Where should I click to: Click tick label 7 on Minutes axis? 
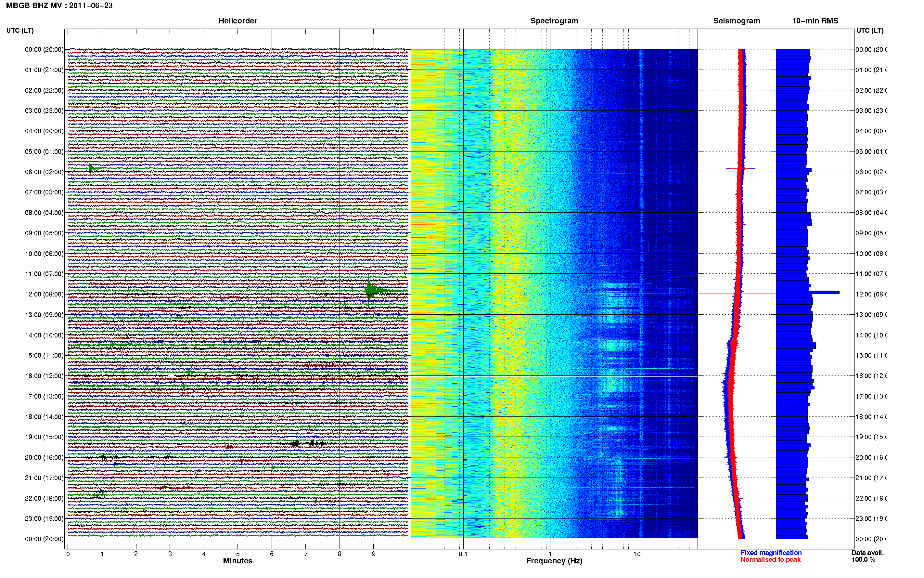(306, 554)
